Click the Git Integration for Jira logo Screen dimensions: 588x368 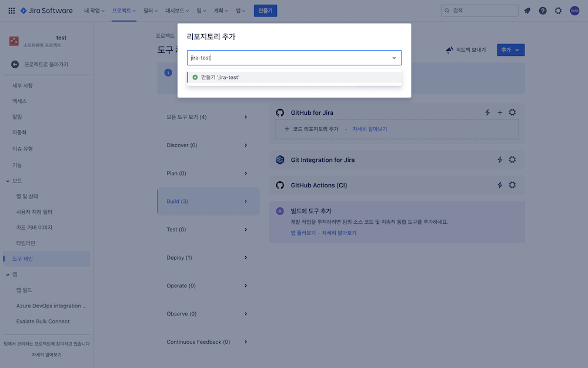(280, 160)
